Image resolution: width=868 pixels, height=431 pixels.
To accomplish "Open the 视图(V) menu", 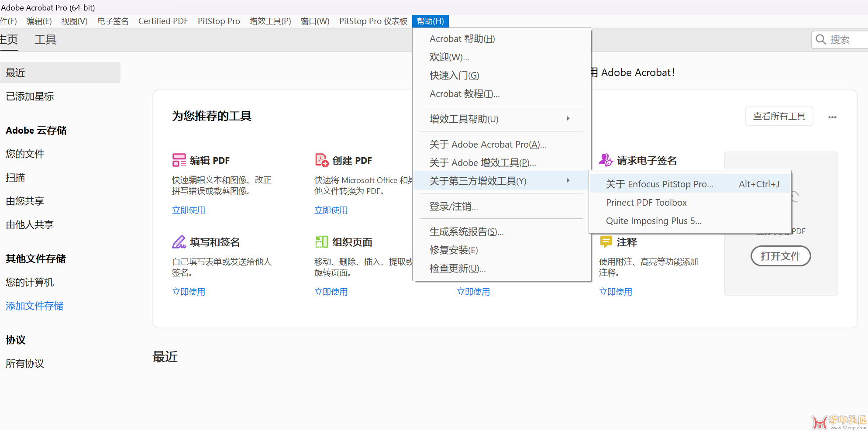I will 75,21.
